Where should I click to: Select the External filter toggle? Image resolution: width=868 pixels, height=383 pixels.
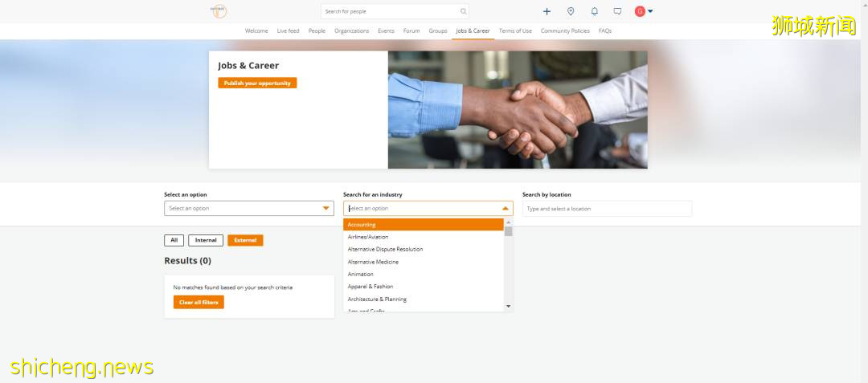click(245, 240)
